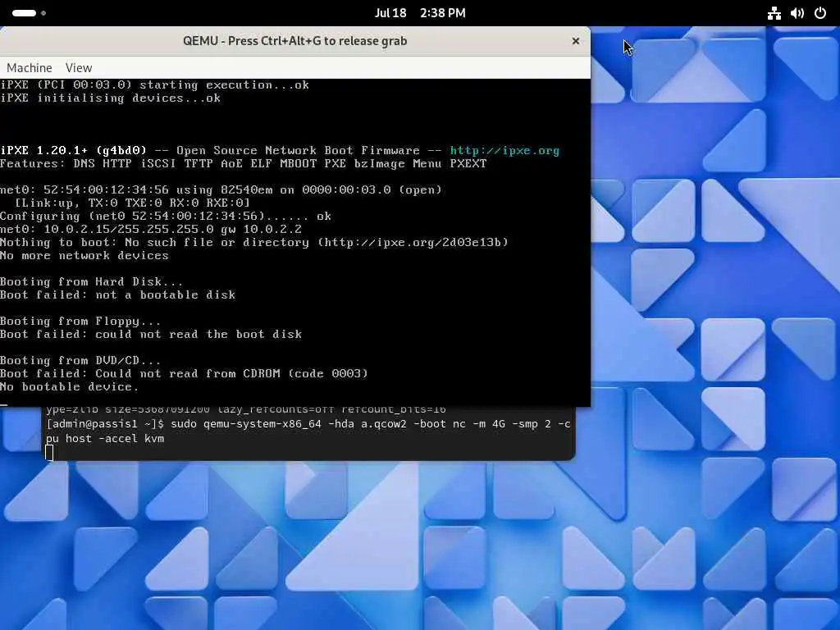
Task: Click 'Boot failed: not a bootable disk' text
Action: click(x=117, y=294)
